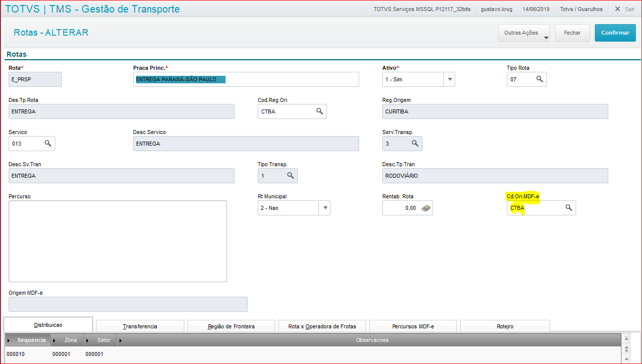642x364 pixels.
Task: Click the Sair X icon
Action: (x=617, y=9)
